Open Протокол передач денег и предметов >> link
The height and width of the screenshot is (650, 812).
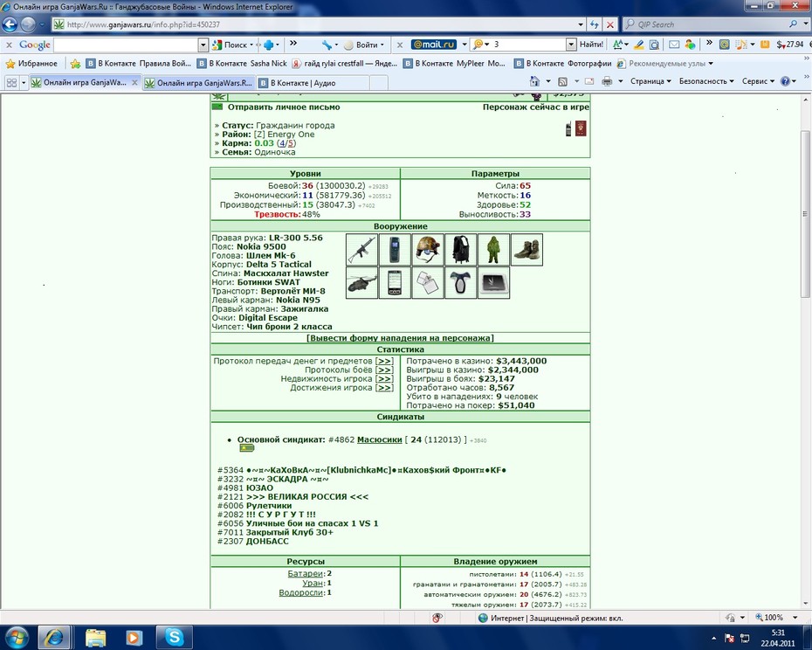tap(383, 361)
